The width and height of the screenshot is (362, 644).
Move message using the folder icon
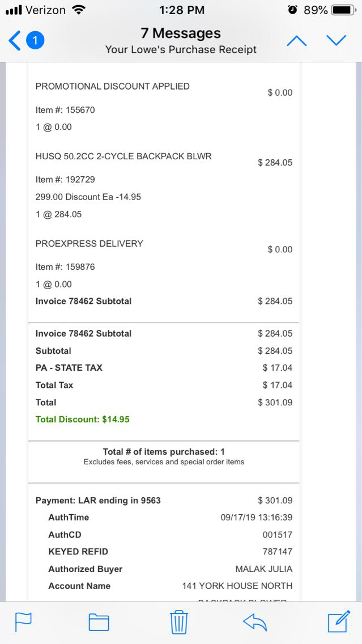(x=99, y=622)
